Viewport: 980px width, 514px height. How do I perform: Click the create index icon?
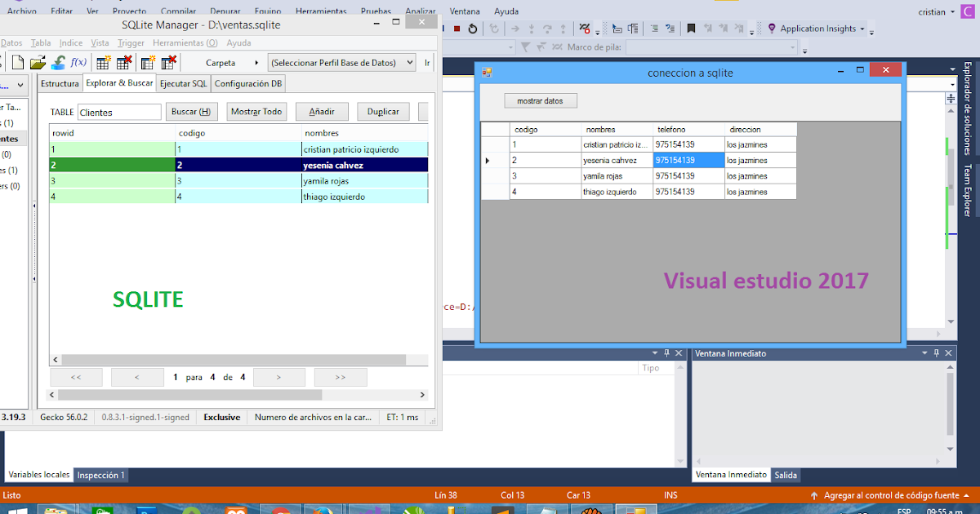coord(147,61)
